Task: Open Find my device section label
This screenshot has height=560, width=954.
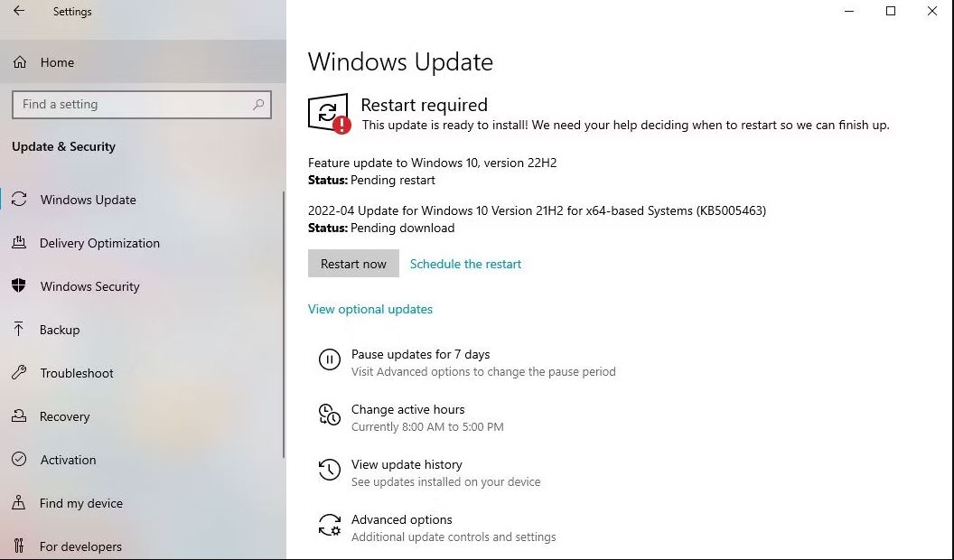Action: [x=81, y=503]
